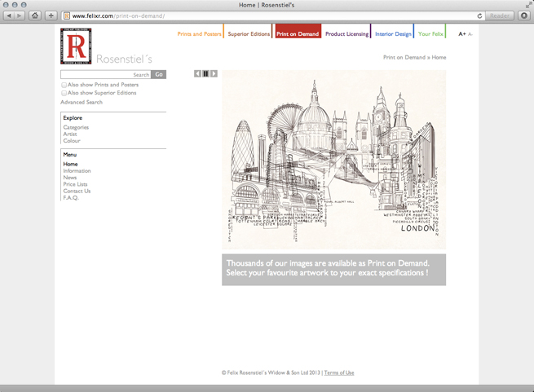
Task: Click the copyright Felix Rosenstiel's text
Action: (x=271, y=372)
